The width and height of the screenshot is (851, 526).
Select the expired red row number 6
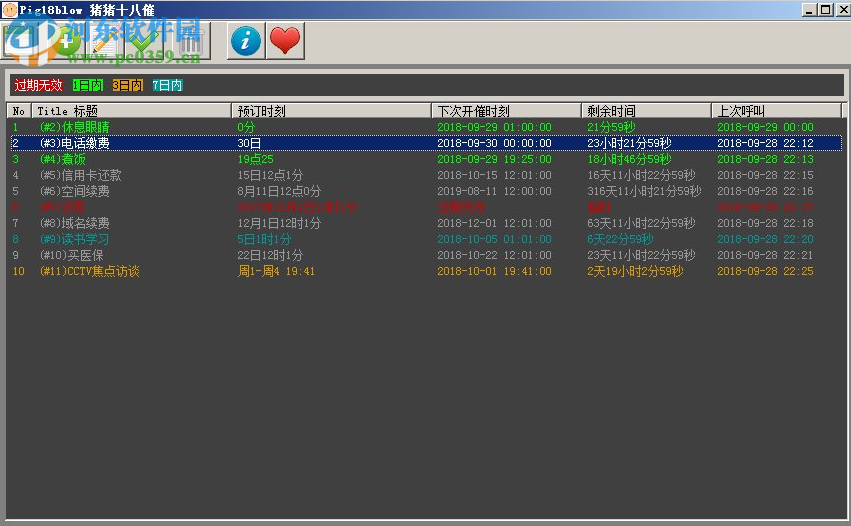tap(426, 207)
